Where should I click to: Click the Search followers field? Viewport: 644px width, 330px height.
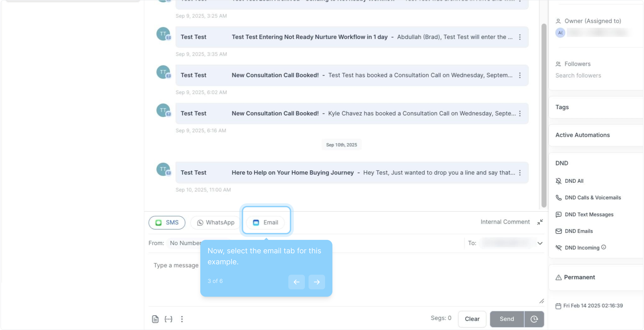pyautogui.click(x=578, y=75)
